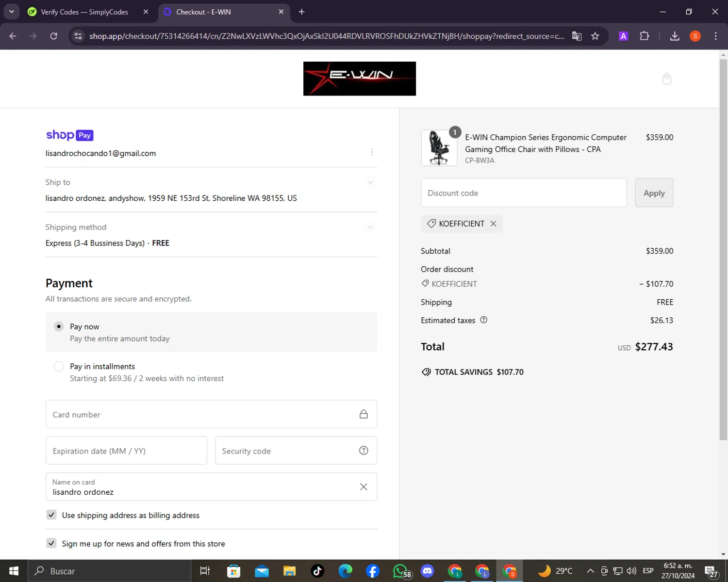Open Microsoft Store from taskbar
Viewport: 728px width, 582px height.
pos(234,571)
